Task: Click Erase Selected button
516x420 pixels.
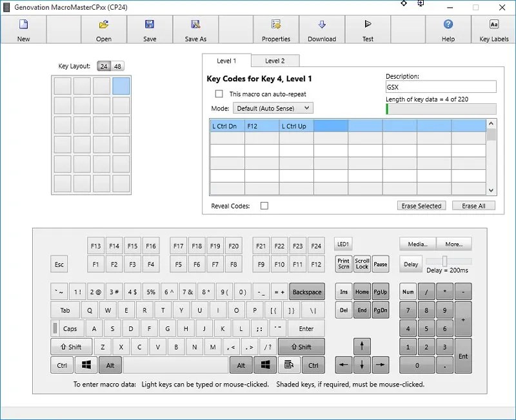Action: click(421, 206)
